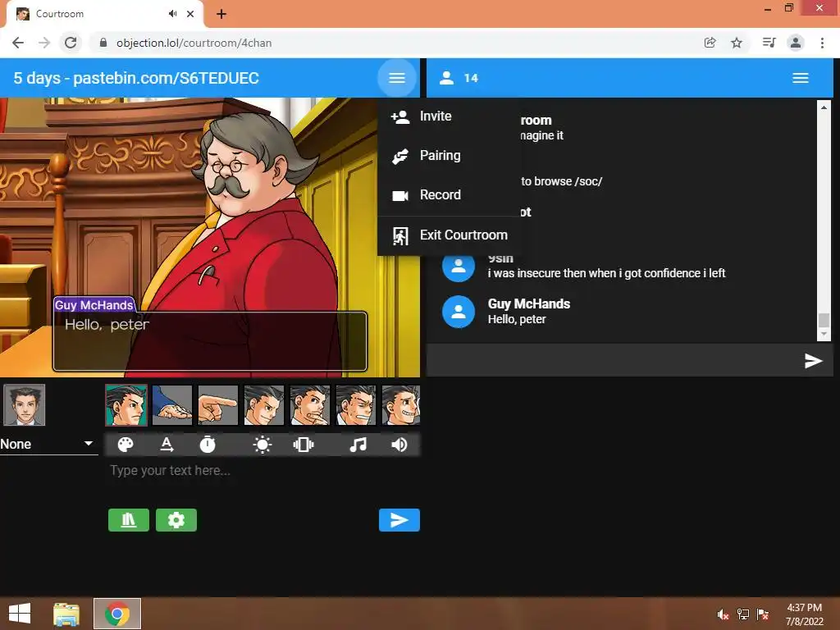Click the network tray icon
Screen dimensions: 840x630
tap(743, 614)
